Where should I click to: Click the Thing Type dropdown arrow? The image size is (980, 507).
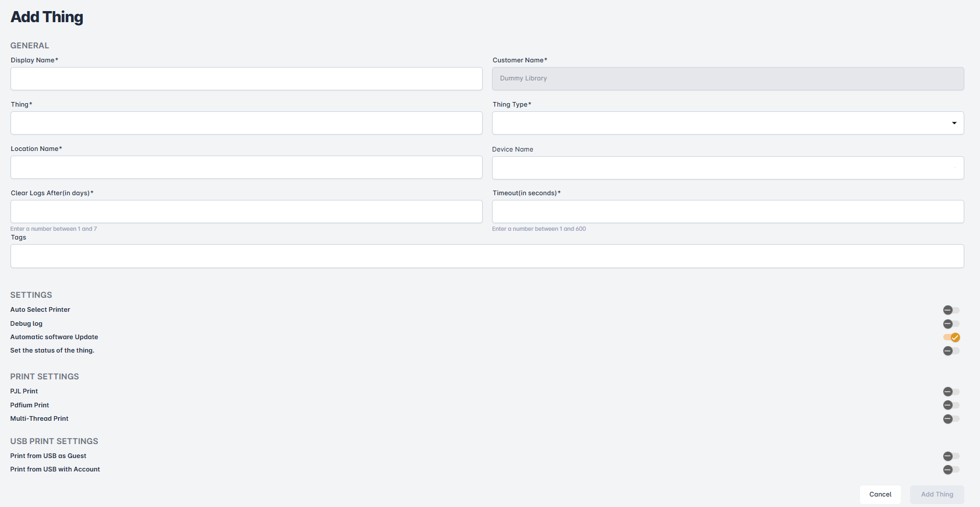pyautogui.click(x=954, y=123)
